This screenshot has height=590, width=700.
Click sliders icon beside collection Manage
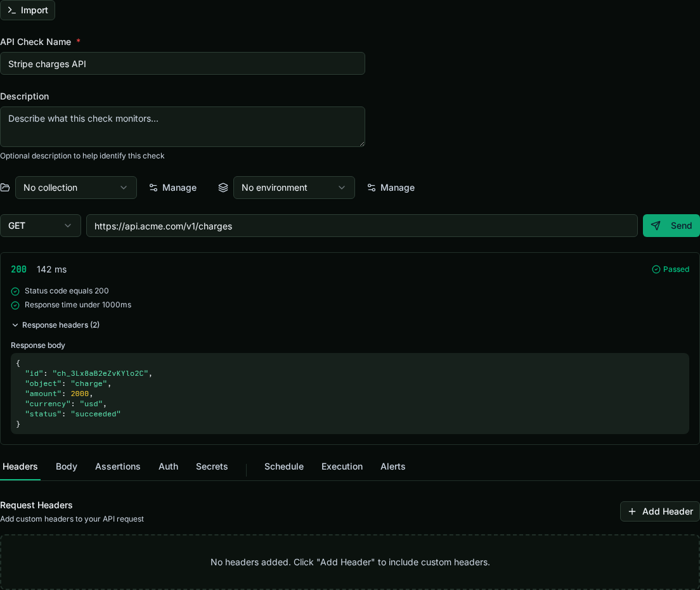click(x=153, y=188)
